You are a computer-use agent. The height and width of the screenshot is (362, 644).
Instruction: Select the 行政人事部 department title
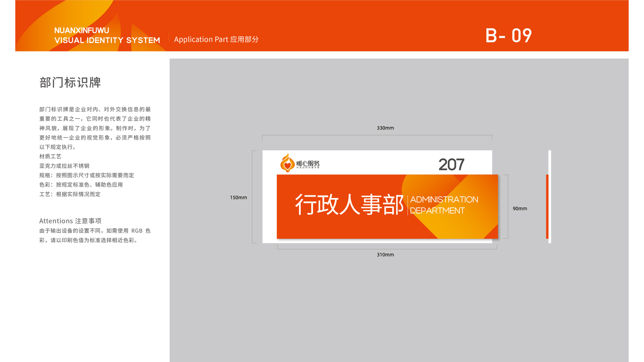[x=349, y=205]
